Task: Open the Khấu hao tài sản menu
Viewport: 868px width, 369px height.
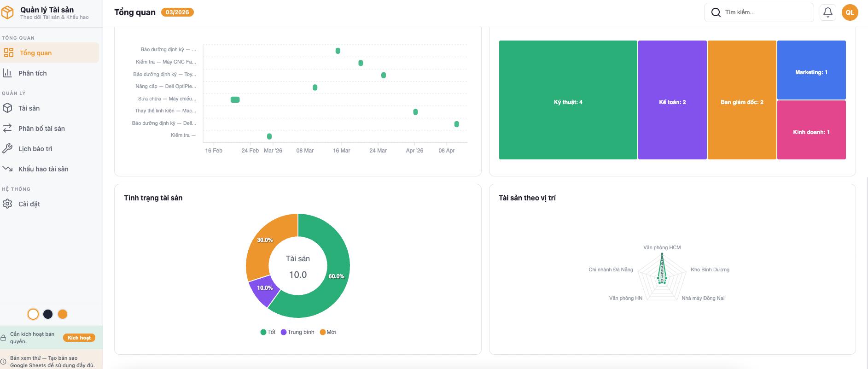Action: click(43, 169)
